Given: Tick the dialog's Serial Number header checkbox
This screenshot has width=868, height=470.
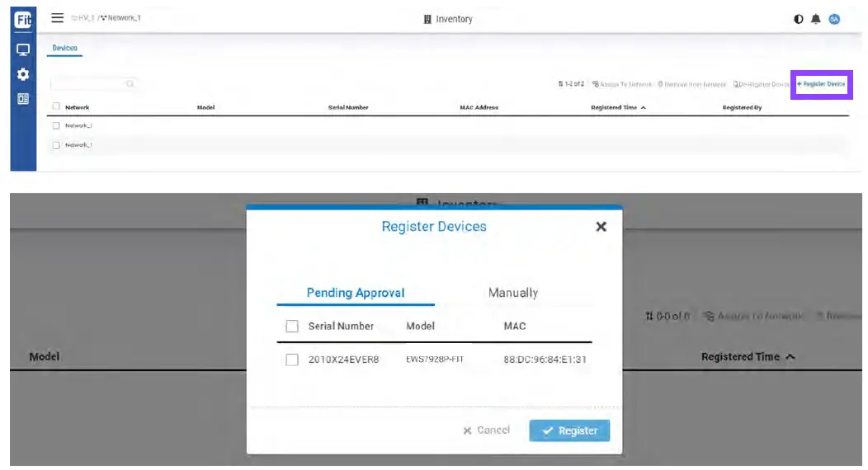Looking at the screenshot, I should (292, 327).
